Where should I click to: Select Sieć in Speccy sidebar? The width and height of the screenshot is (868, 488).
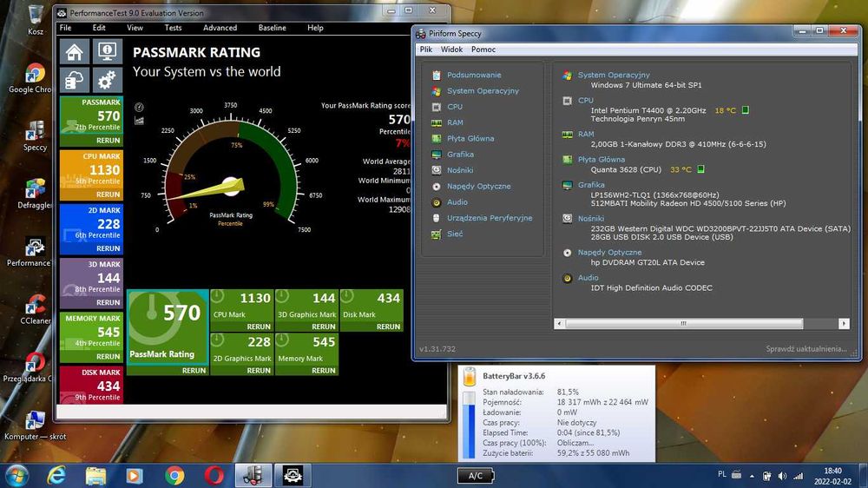point(455,234)
